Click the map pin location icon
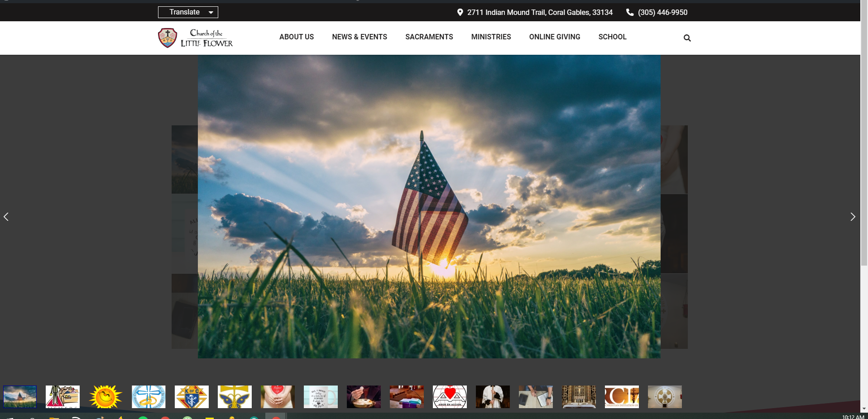 click(x=460, y=12)
